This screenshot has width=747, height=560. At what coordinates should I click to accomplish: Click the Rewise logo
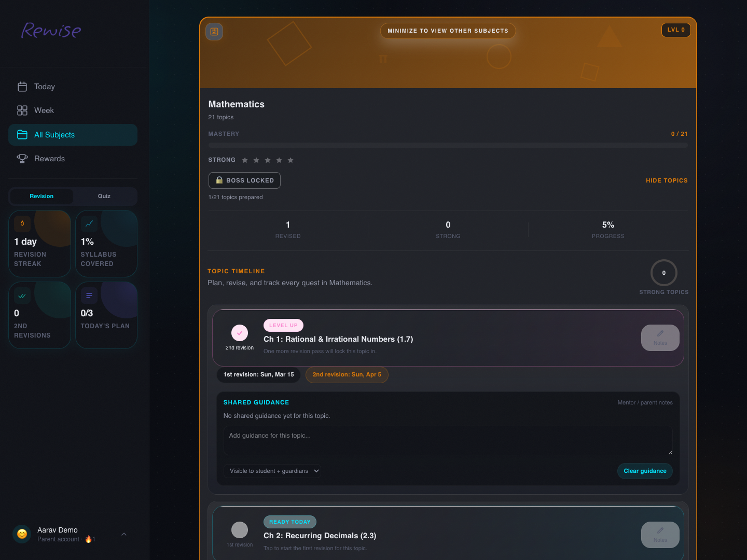[x=51, y=30]
